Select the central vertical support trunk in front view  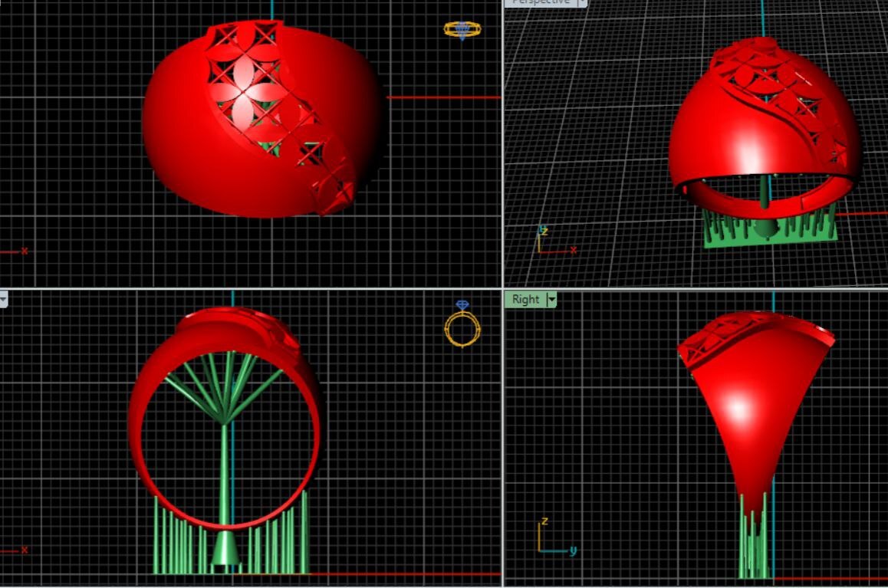(224, 475)
